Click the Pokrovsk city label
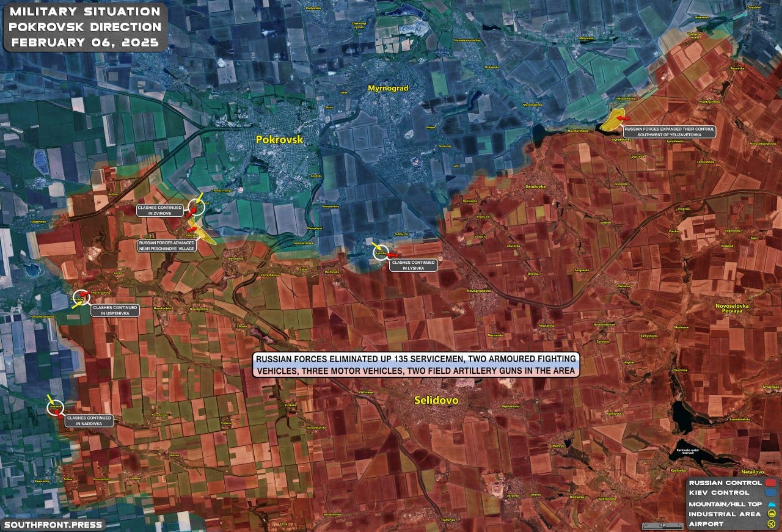Viewport: 782px width, 532px height. pyautogui.click(x=279, y=140)
